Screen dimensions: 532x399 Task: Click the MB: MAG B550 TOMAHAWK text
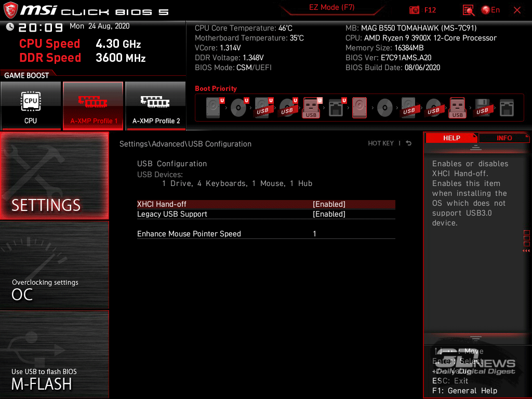pos(411,28)
